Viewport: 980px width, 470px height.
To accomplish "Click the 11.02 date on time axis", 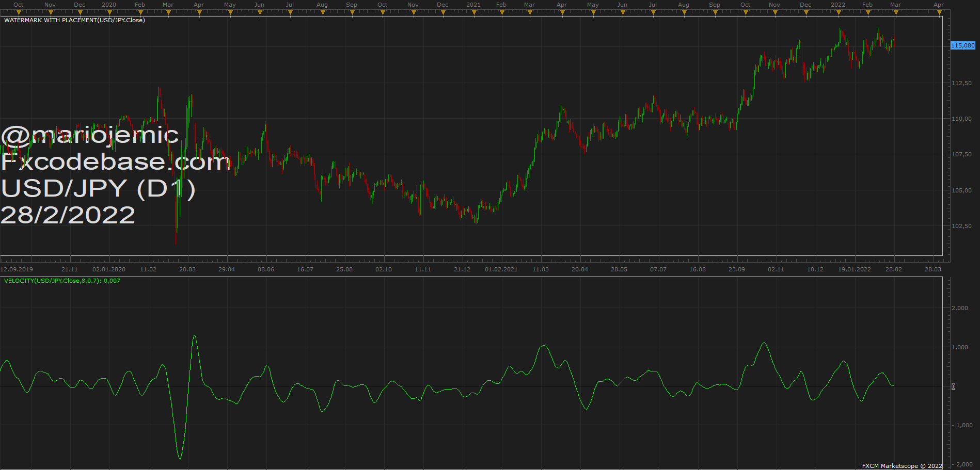I will 148,269.
